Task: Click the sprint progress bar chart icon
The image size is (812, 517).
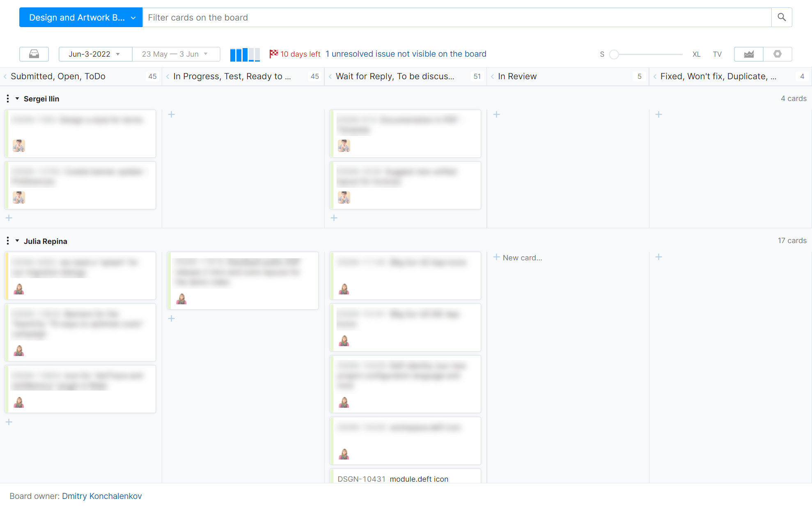Action: tap(245, 54)
